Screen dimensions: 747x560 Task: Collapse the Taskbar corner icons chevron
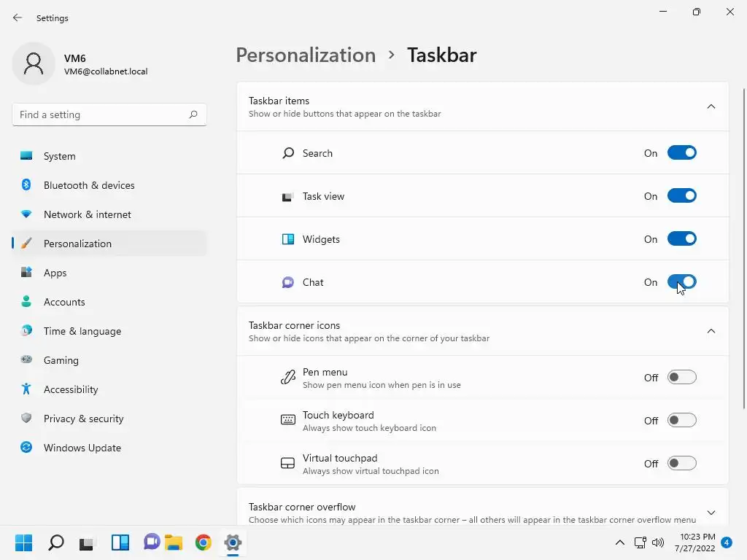tap(711, 331)
